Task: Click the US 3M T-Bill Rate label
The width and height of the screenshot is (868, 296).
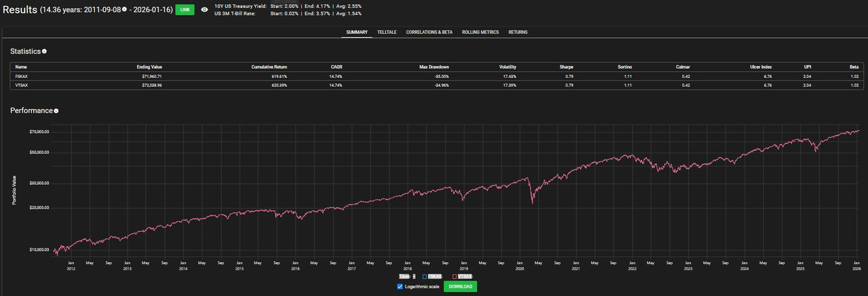Action: tap(235, 14)
